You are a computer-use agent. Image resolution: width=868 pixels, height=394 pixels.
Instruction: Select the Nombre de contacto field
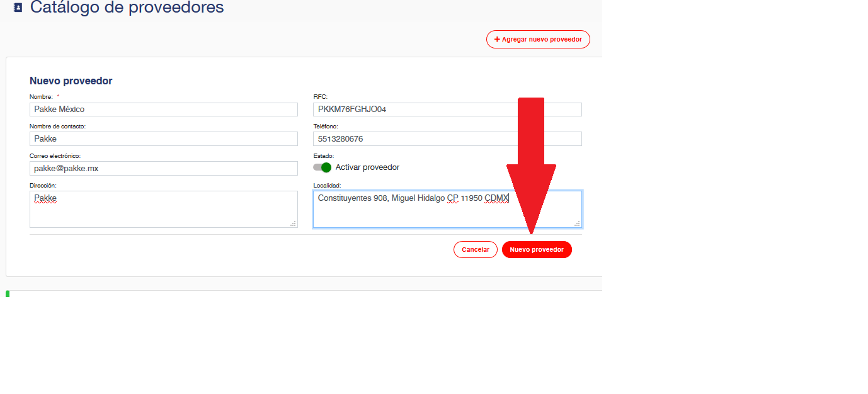tap(163, 138)
